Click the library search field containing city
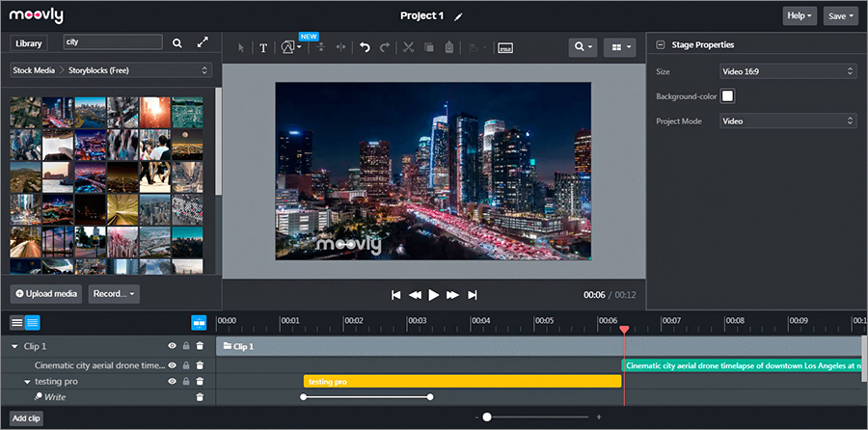The height and width of the screenshot is (430, 868). 113,42
